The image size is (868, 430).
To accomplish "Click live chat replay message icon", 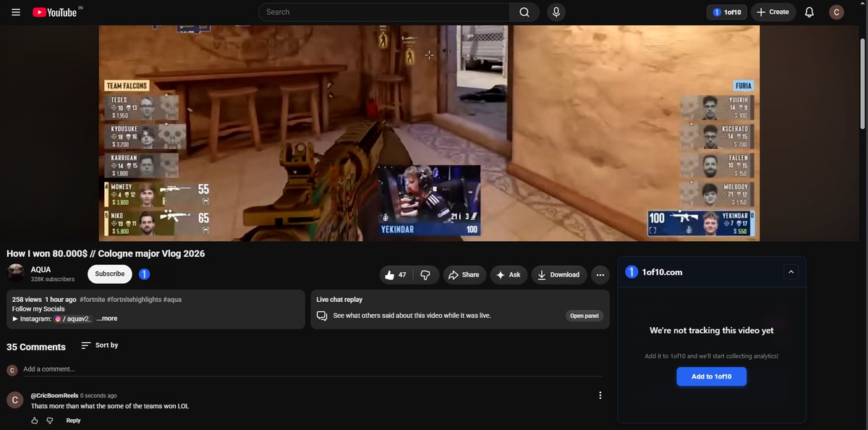I will (322, 316).
